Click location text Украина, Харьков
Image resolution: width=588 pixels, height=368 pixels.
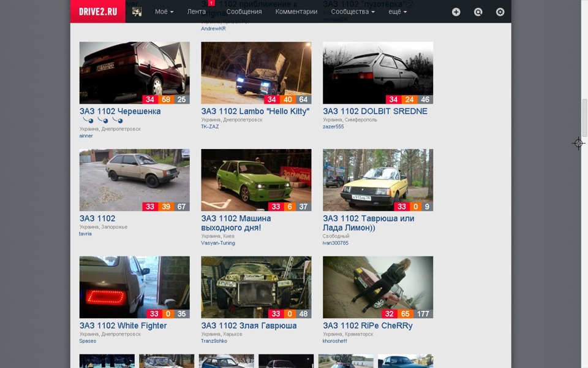click(222, 334)
